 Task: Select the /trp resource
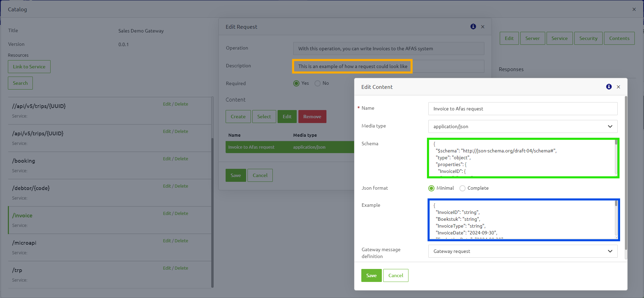[x=109, y=275]
